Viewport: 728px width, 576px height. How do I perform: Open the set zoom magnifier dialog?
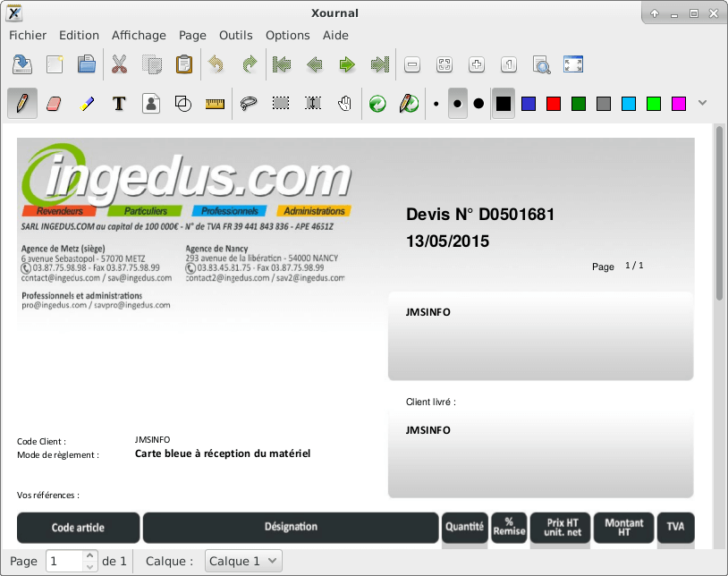541,64
